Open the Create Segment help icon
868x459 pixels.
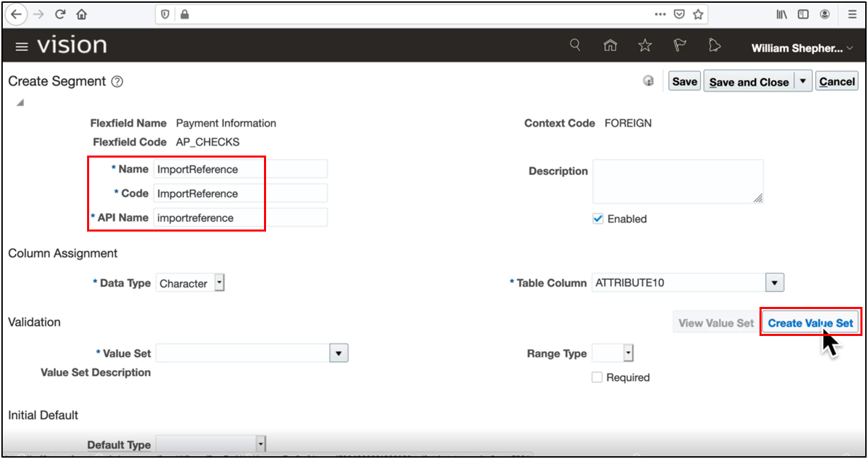117,81
